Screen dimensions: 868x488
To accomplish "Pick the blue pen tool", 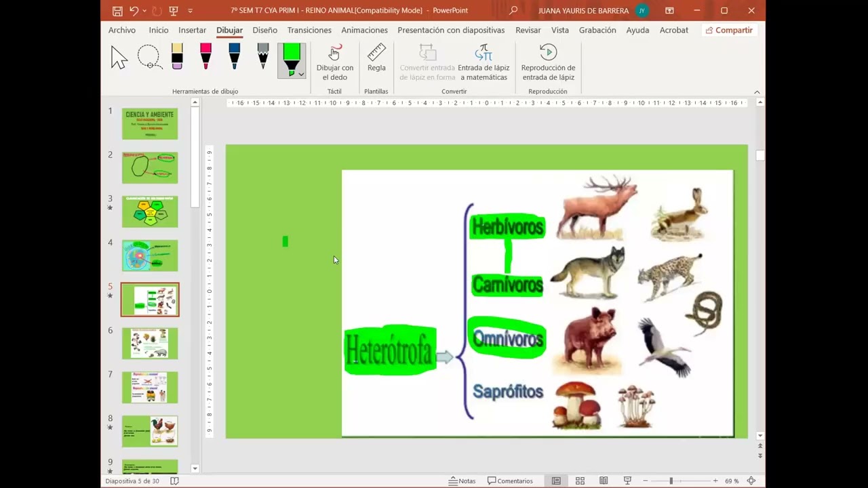I will coord(234,57).
